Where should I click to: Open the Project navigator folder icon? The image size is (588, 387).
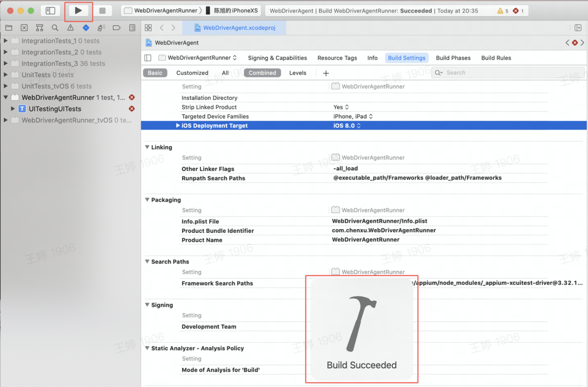coord(9,28)
